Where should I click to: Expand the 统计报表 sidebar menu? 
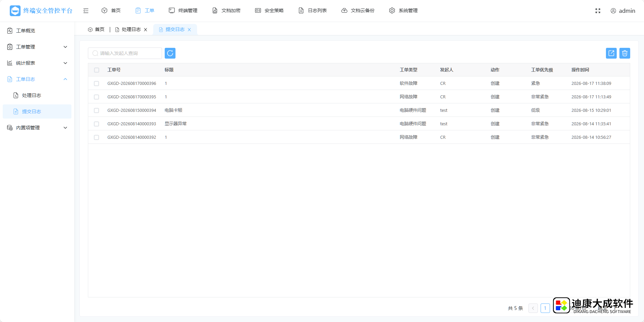pos(37,63)
